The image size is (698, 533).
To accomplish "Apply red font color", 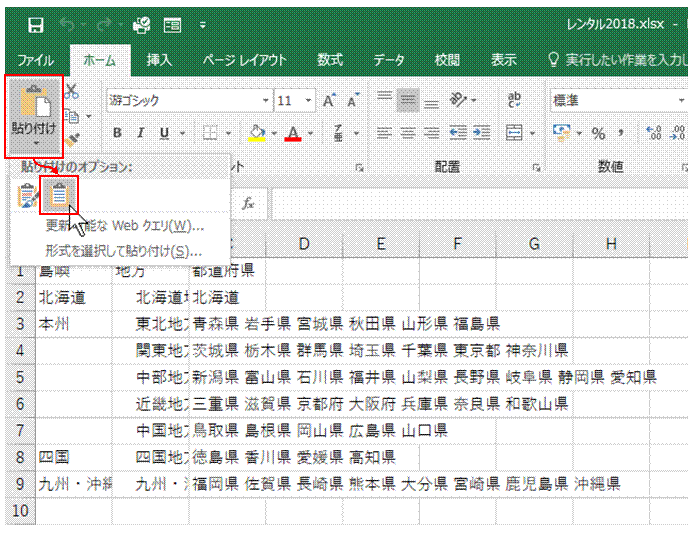I will pos(293,133).
